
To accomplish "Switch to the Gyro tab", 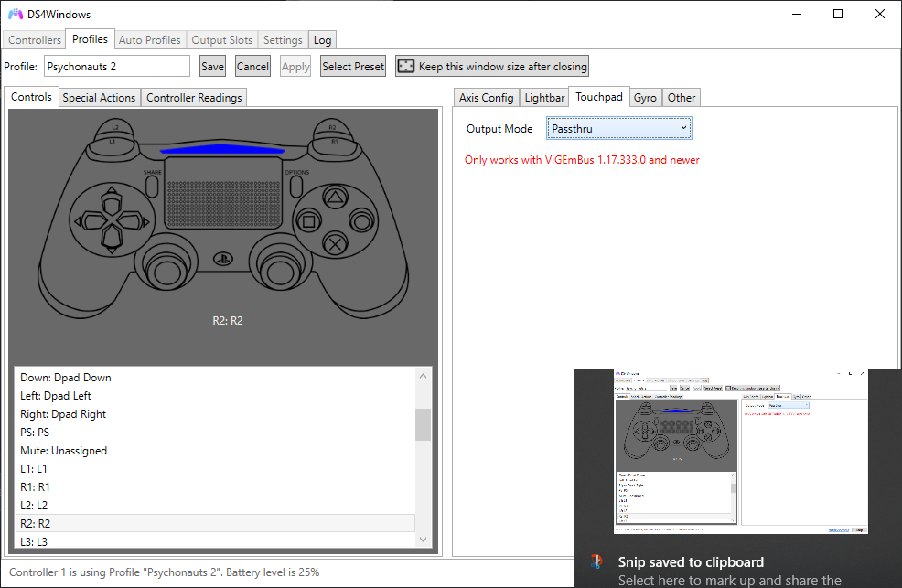I will coord(645,98).
